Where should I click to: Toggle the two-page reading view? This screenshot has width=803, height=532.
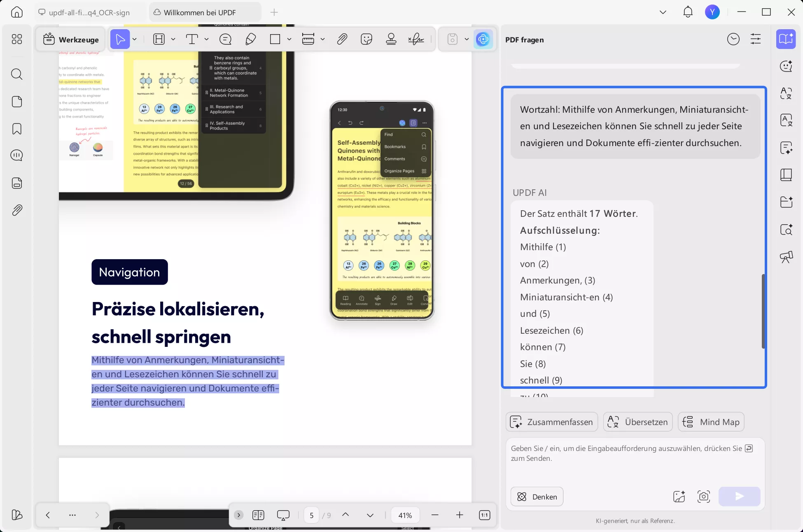tap(258, 515)
